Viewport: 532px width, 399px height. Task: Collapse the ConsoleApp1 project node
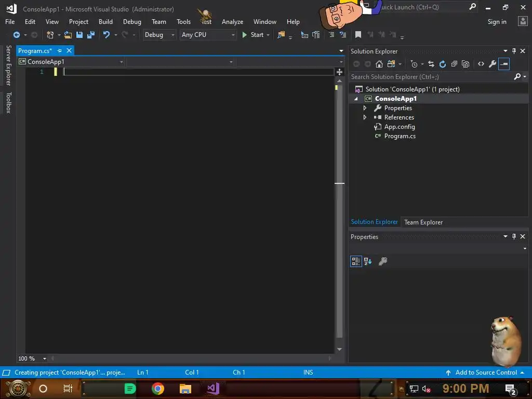point(356,99)
